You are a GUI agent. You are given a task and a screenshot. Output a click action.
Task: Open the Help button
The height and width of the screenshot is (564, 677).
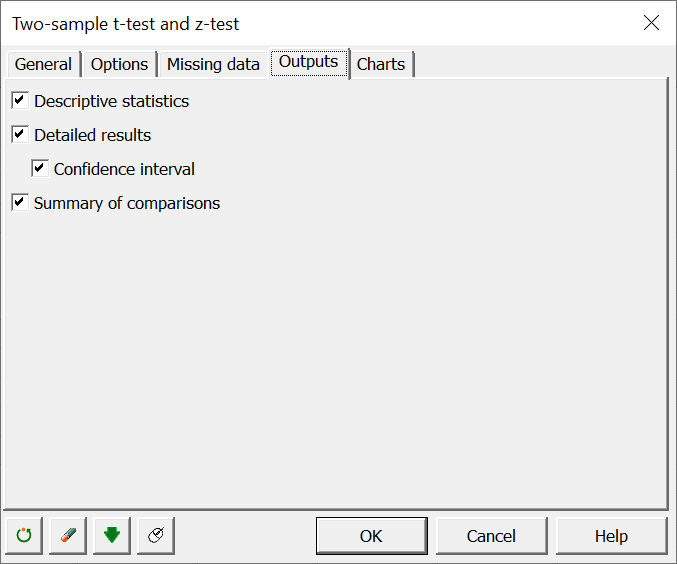pos(611,536)
